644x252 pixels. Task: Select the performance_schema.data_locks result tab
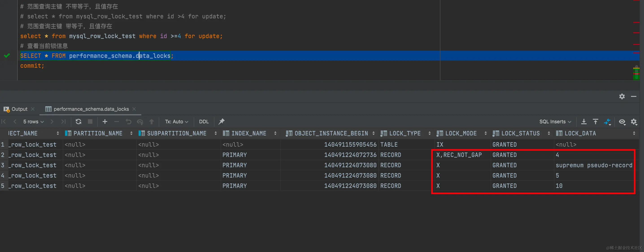tap(91, 109)
